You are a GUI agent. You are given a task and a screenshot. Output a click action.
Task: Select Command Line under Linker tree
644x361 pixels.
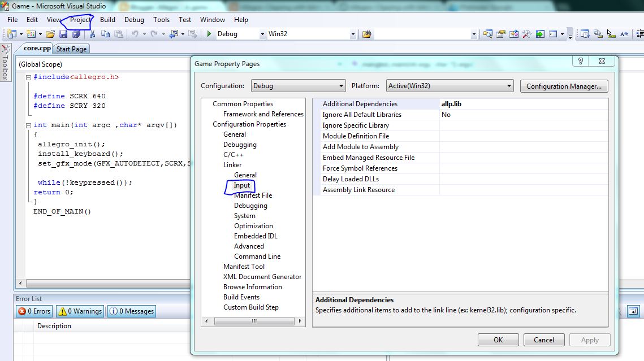pos(257,256)
